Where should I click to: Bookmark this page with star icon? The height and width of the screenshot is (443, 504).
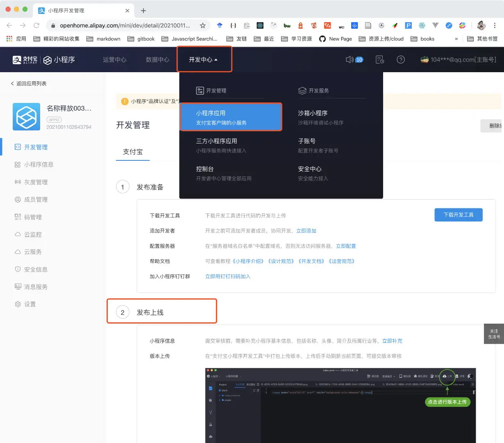coord(202,25)
